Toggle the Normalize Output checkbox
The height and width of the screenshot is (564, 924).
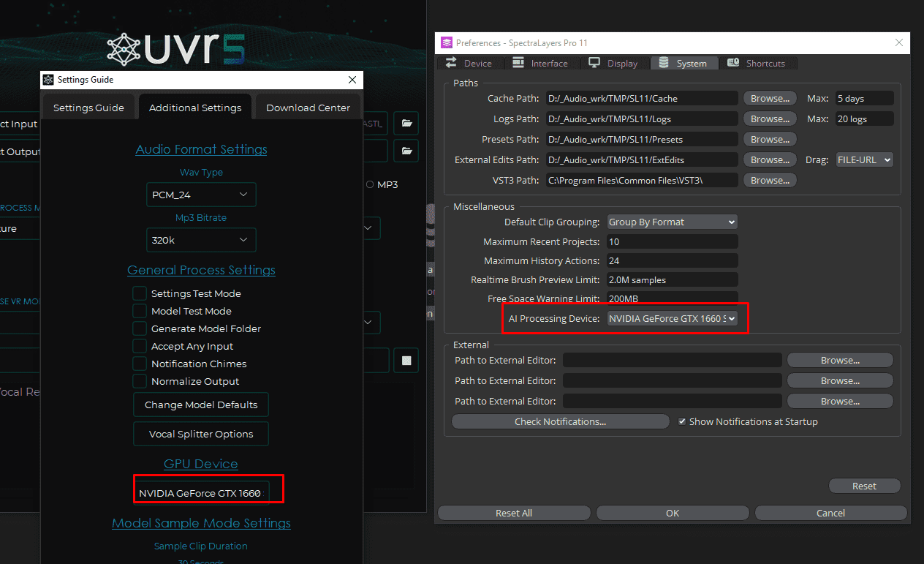coord(140,381)
